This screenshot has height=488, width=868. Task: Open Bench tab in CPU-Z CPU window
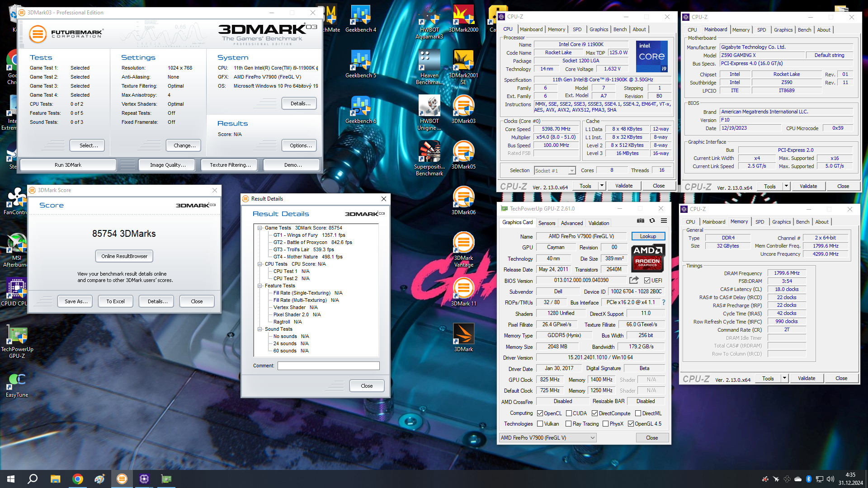(x=620, y=29)
